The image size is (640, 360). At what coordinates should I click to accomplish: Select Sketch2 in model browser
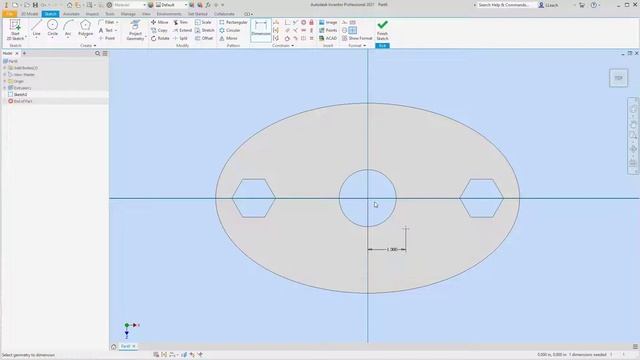[x=20, y=94]
